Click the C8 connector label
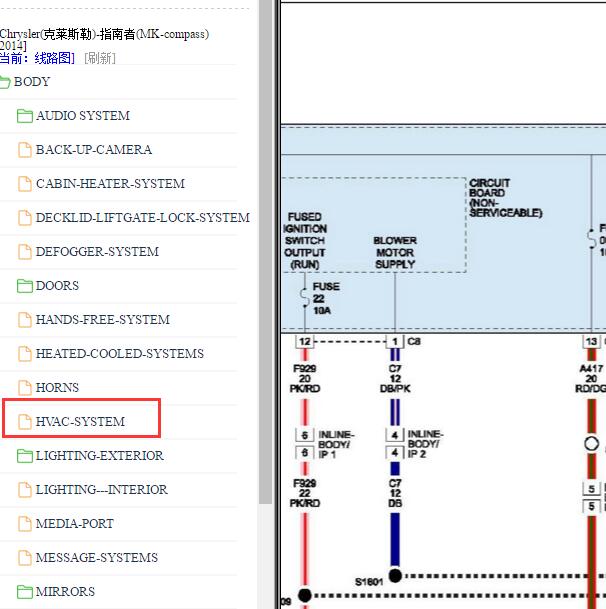The height and width of the screenshot is (609, 606). (414, 341)
